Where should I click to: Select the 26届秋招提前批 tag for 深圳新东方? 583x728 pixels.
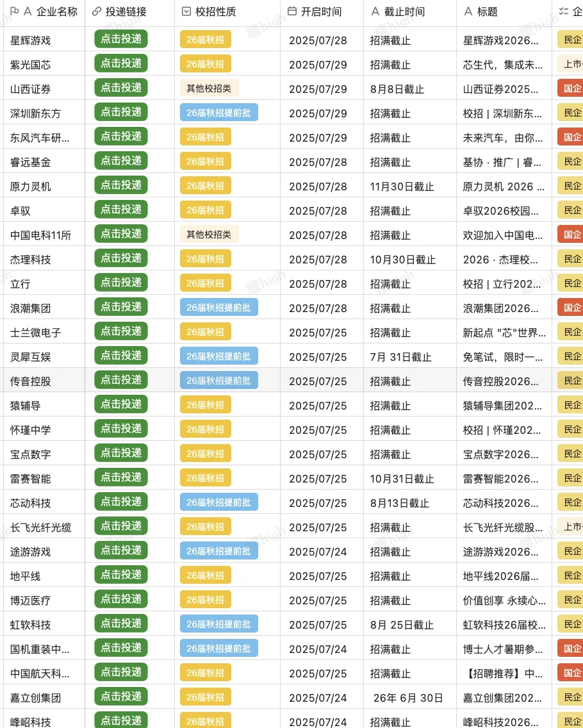[x=218, y=113]
